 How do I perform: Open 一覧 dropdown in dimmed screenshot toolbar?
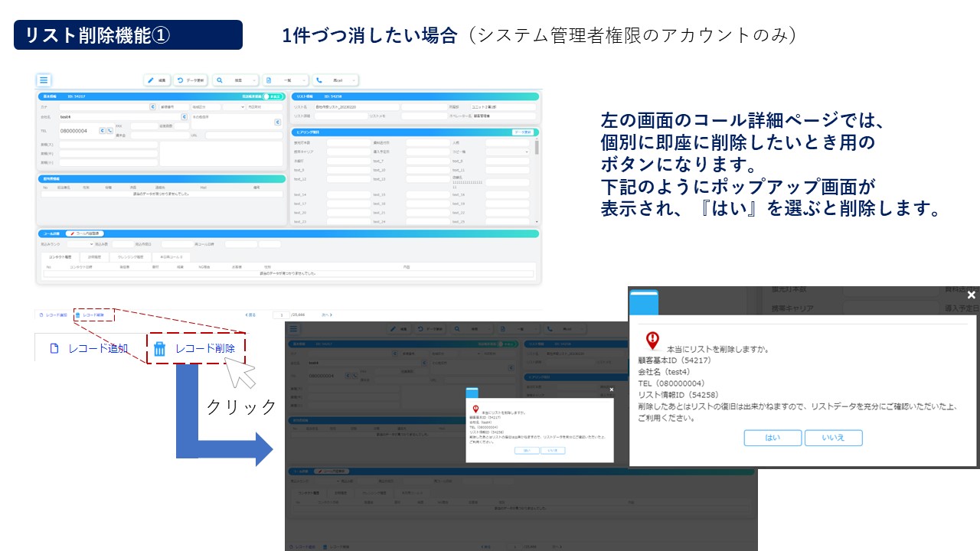518,329
